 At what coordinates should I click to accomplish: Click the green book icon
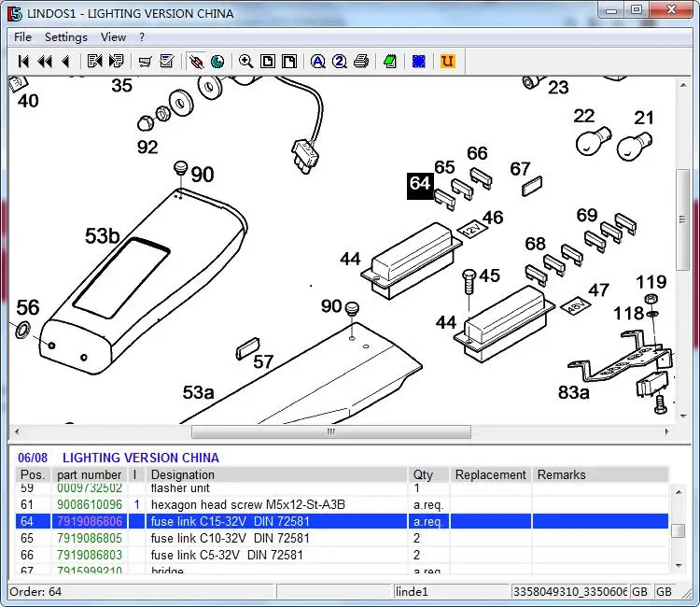[x=389, y=62]
